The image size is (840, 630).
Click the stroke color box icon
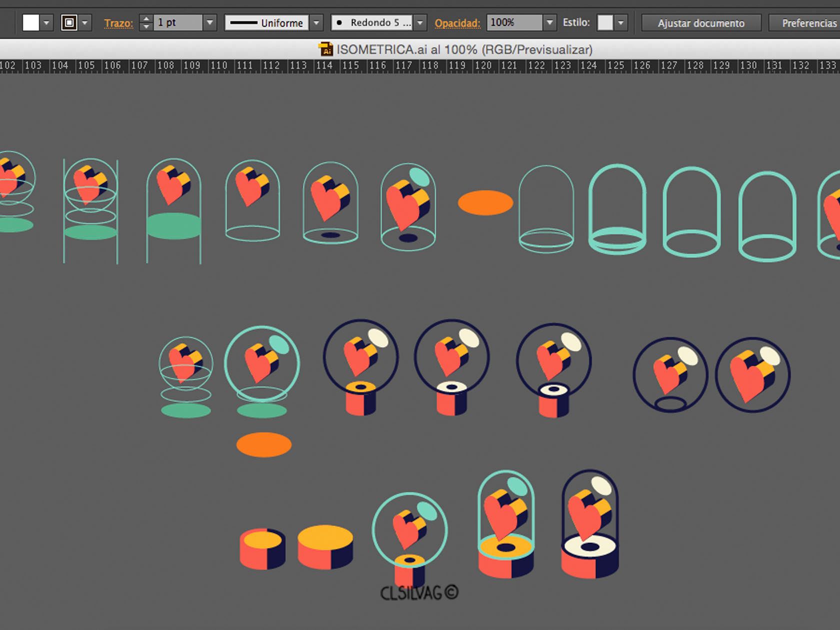[x=69, y=23]
